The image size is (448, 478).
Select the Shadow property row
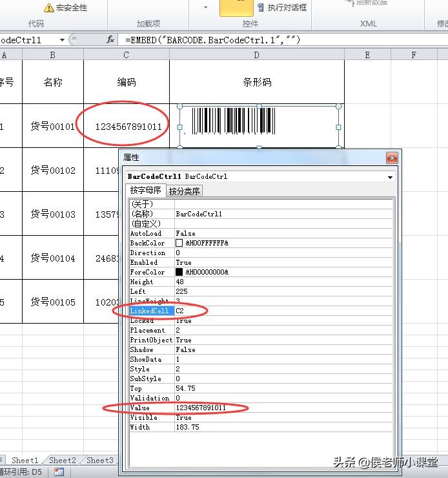pos(261,349)
